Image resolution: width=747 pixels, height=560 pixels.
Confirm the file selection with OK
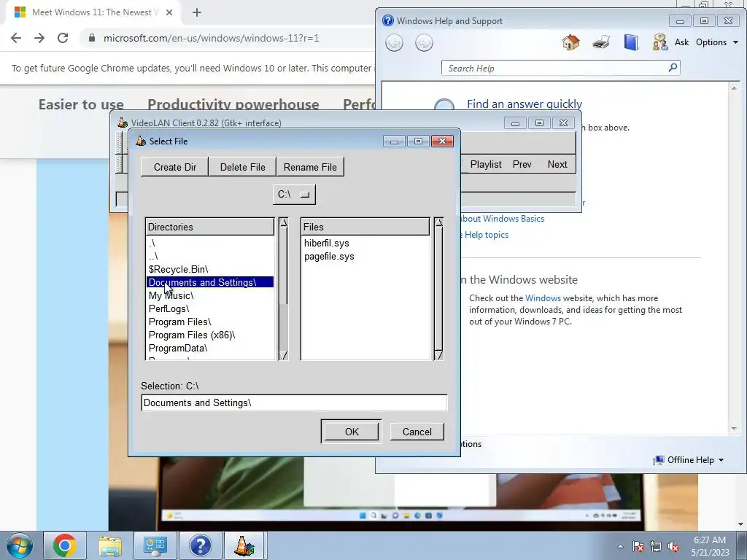(352, 432)
